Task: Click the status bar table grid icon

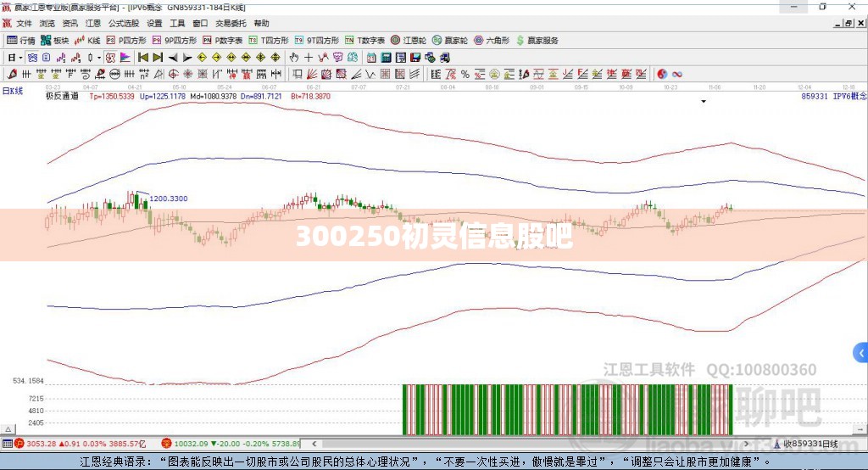Action: 7,444
